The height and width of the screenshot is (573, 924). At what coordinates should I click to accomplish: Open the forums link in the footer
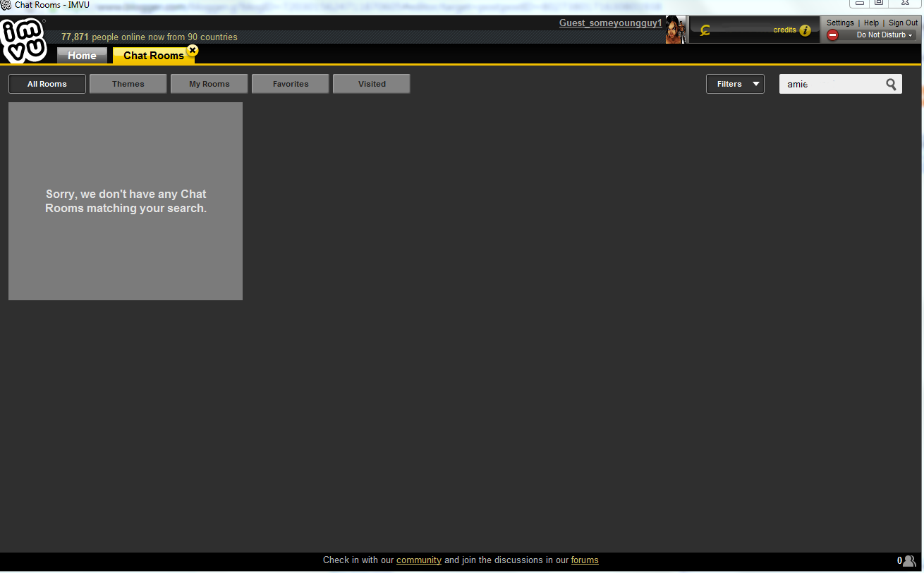pyautogui.click(x=585, y=560)
